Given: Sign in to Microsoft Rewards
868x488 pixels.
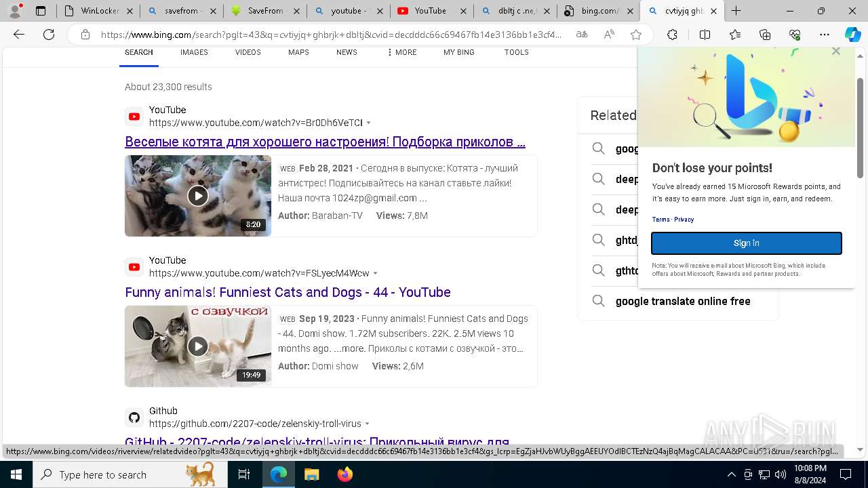Looking at the screenshot, I should [x=747, y=243].
